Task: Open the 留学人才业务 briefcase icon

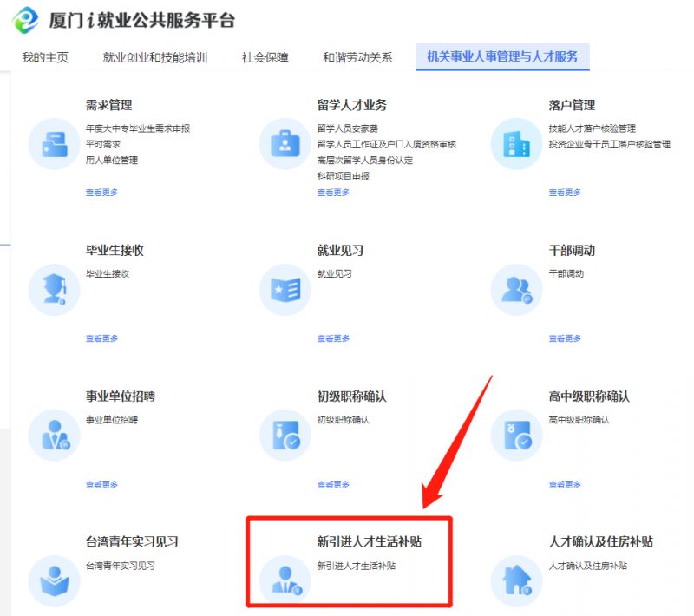Action: point(285,144)
